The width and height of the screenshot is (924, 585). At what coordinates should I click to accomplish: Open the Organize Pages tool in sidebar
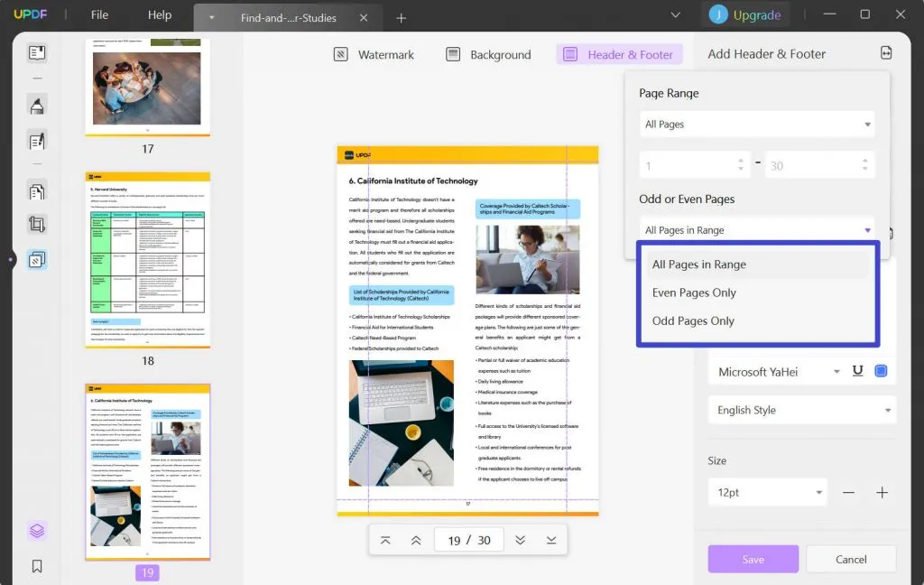36,191
